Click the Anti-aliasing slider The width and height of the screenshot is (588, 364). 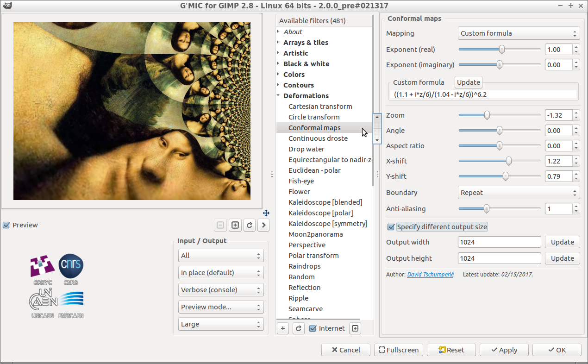pos(500,209)
